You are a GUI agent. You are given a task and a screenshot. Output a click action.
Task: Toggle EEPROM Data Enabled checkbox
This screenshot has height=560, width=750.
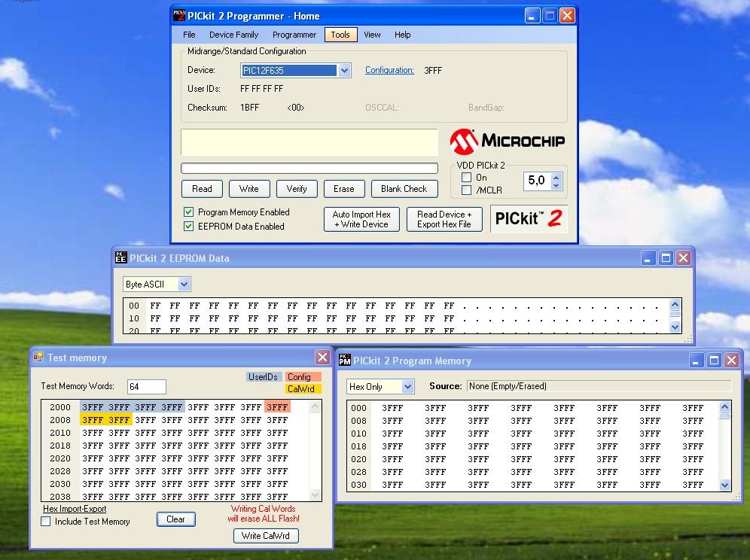tap(188, 227)
